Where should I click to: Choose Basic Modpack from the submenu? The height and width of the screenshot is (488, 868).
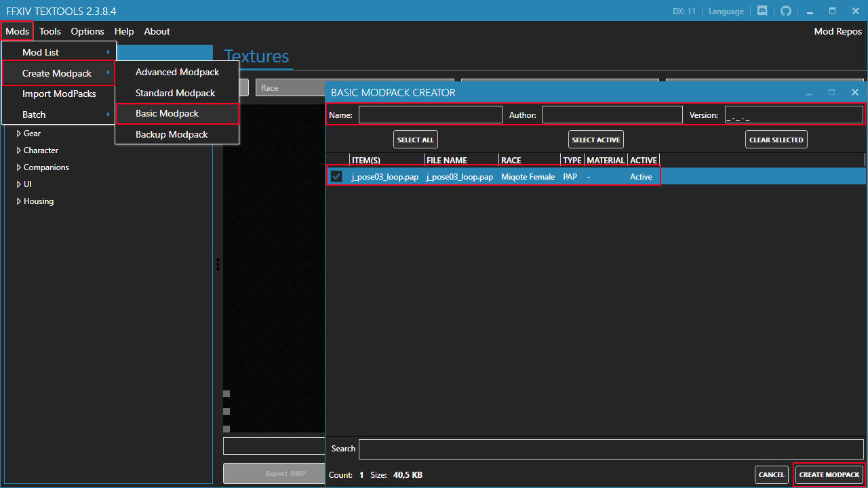(167, 113)
